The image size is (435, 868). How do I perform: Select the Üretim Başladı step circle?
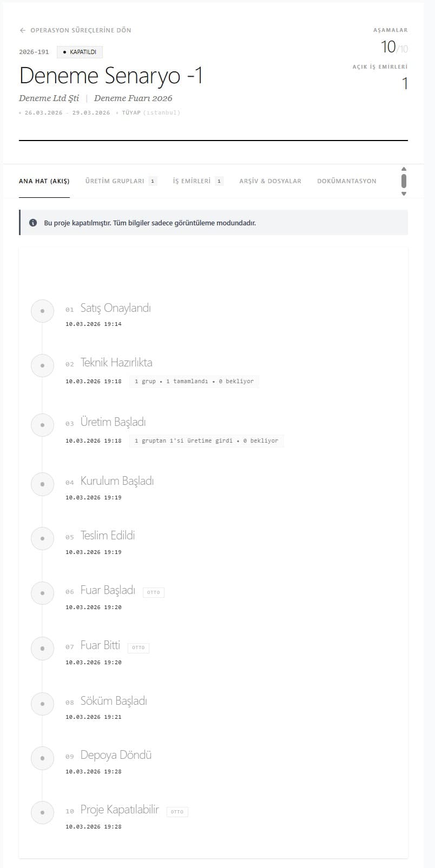click(x=42, y=425)
